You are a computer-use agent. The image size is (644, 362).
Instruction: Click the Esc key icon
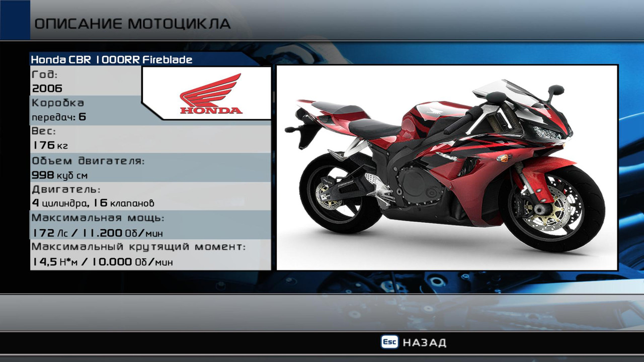389,342
